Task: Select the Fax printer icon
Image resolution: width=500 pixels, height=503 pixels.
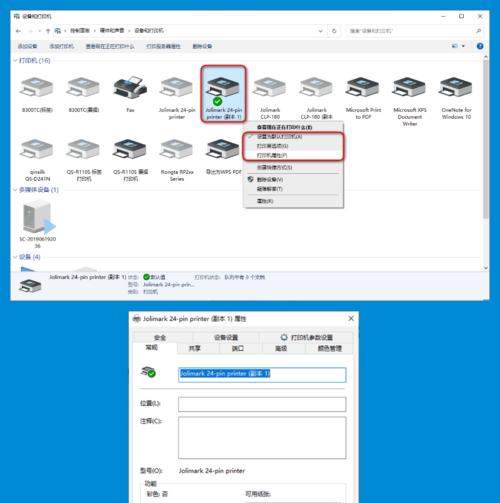Action: 130,87
